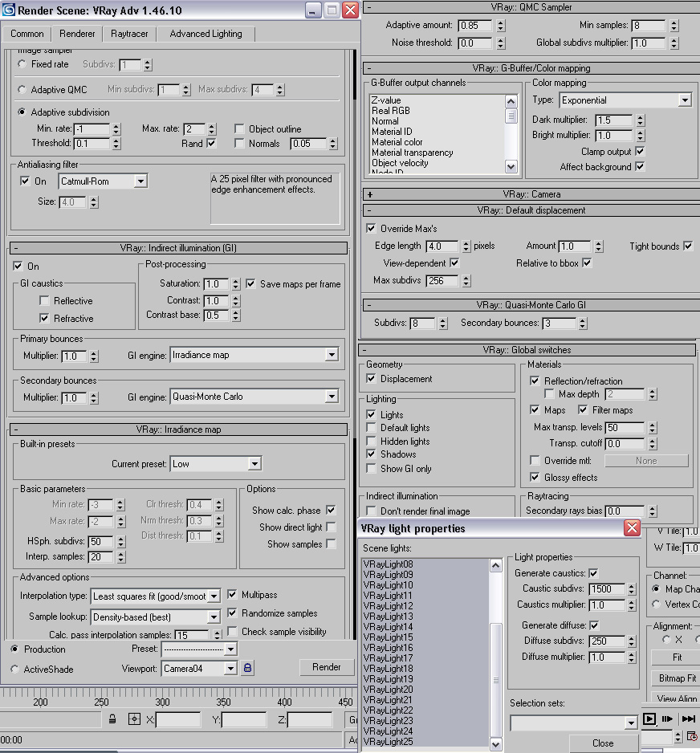Image resolution: width=700 pixels, height=753 pixels.
Task: Select VRayLight15 in Scene lights list
Action: pyautogui.click(x=388, y=637)
